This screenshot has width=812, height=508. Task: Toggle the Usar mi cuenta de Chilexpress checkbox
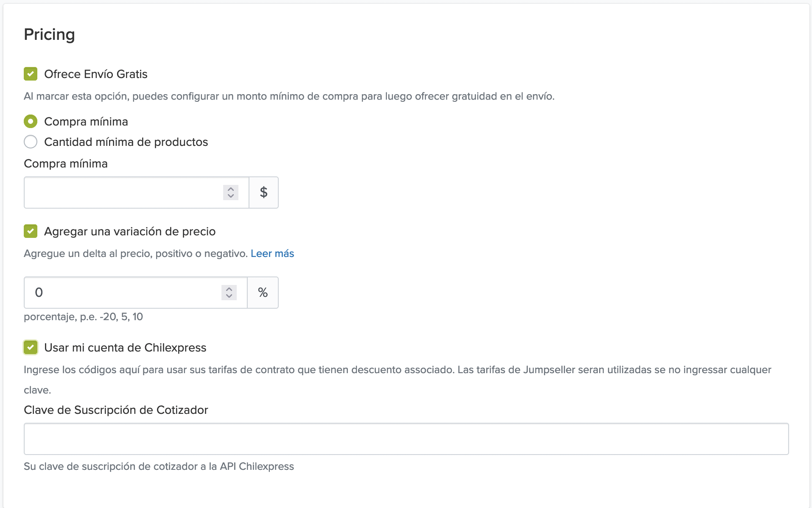31,348
